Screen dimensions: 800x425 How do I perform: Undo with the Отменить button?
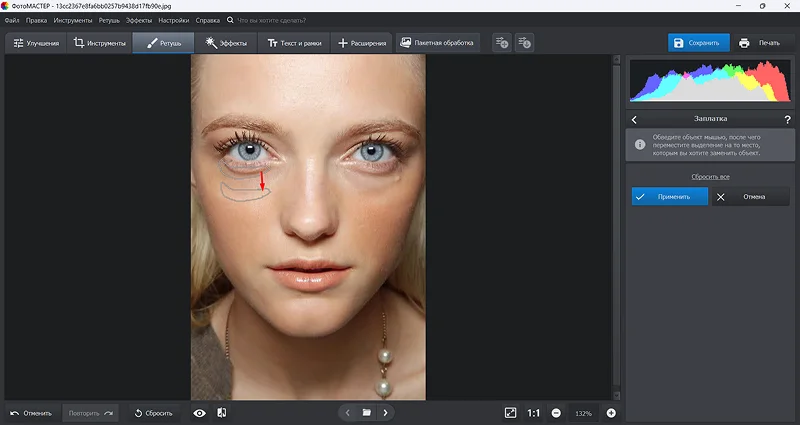[x=31, y=413]
